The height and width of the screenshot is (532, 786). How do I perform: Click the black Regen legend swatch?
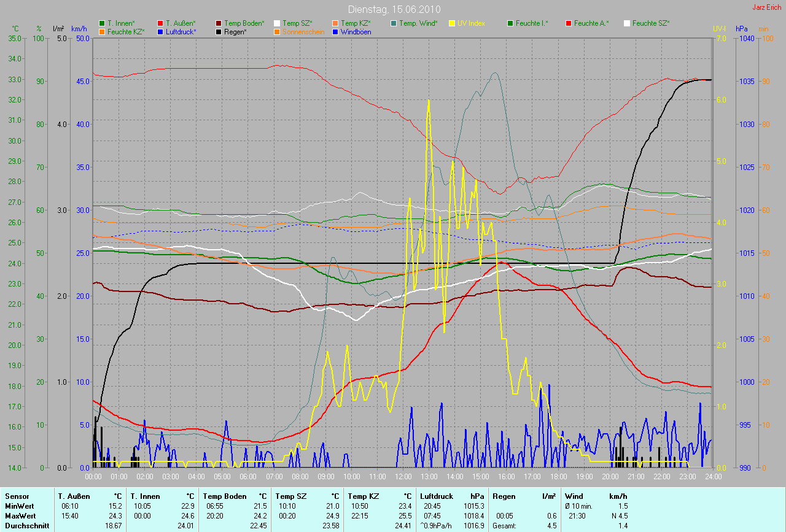point(219,31)
